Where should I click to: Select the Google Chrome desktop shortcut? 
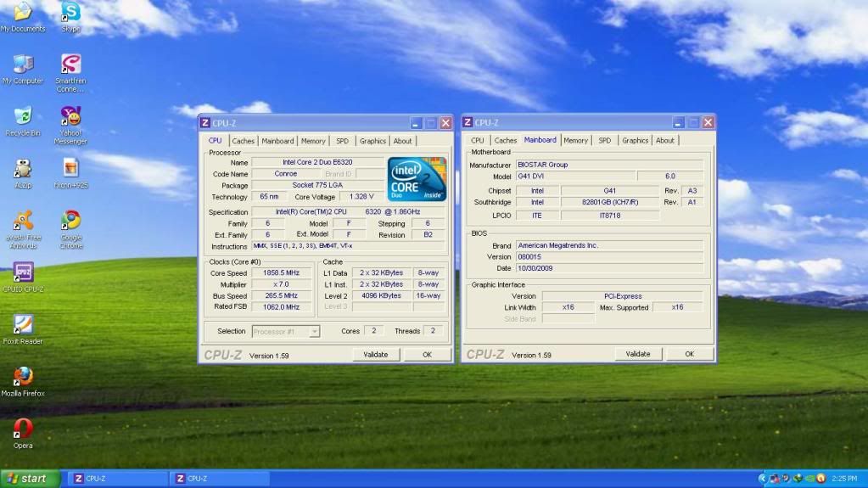71,230
